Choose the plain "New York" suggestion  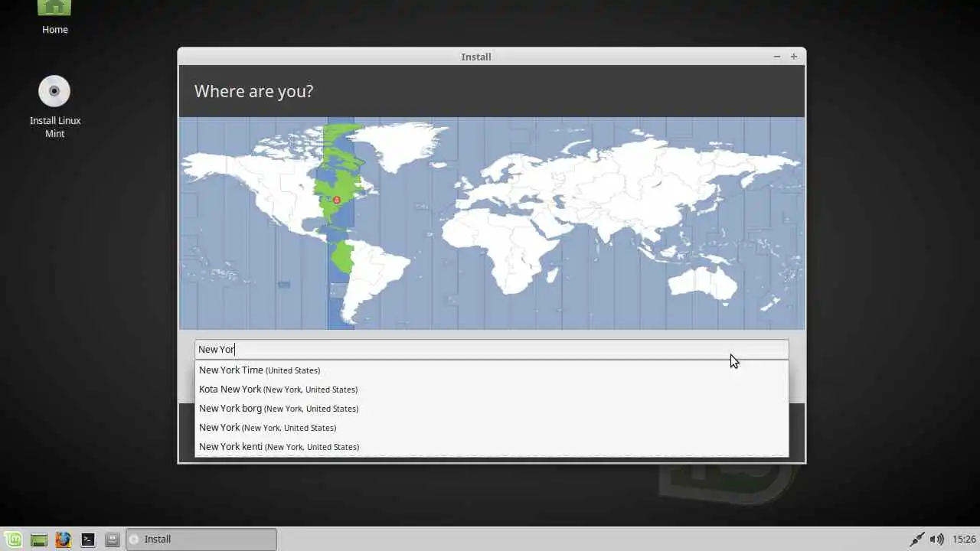[x=492, y=428]
